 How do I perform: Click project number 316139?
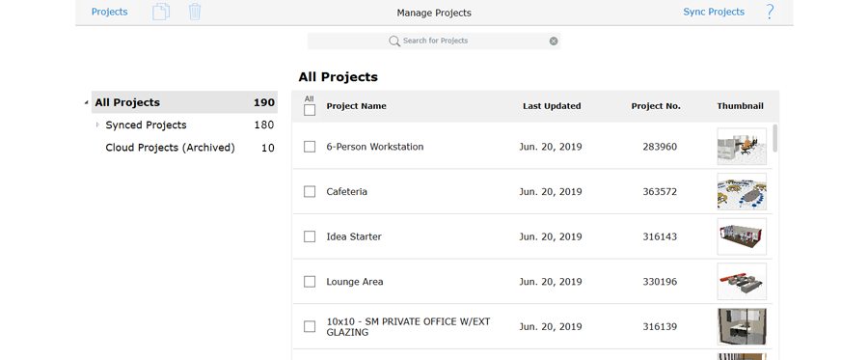coord(660,327)
